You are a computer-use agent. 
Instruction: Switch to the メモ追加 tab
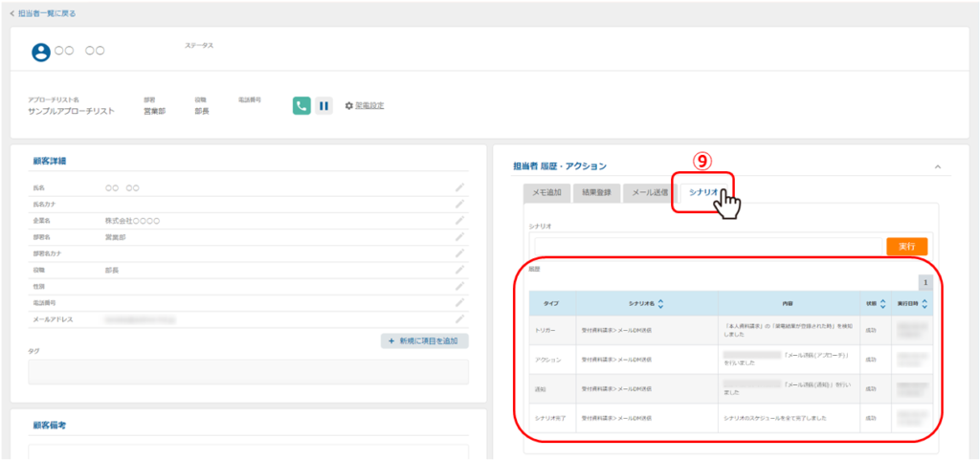click(546, 192)
